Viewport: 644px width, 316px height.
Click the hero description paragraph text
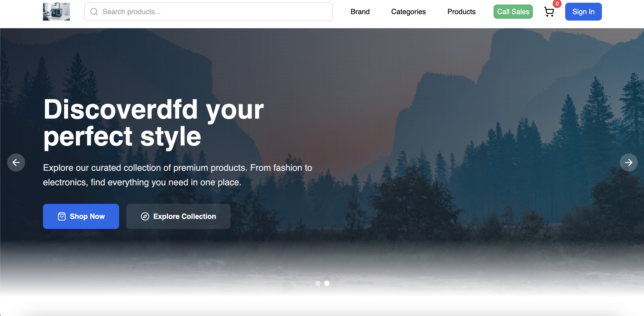[177, 175]
